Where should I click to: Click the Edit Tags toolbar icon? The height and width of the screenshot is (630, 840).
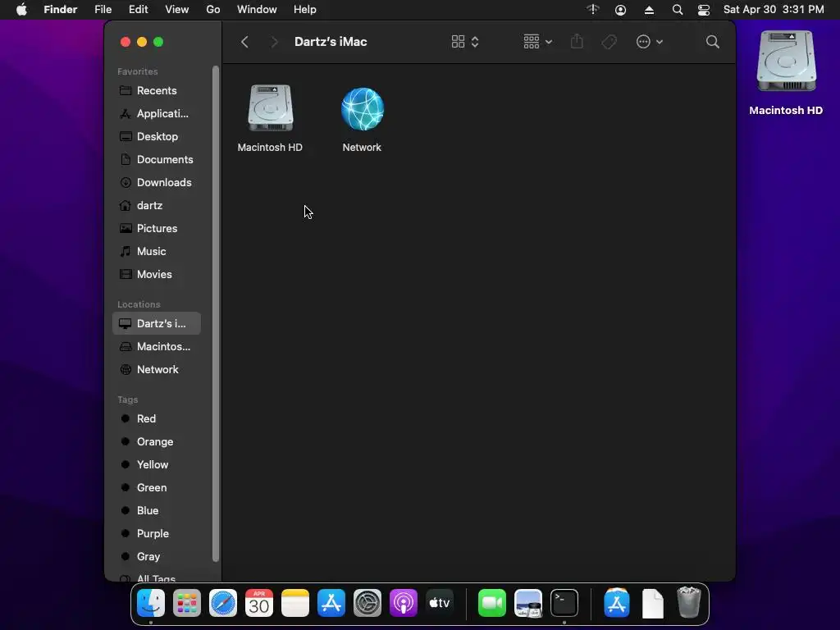tap(609, 42)
